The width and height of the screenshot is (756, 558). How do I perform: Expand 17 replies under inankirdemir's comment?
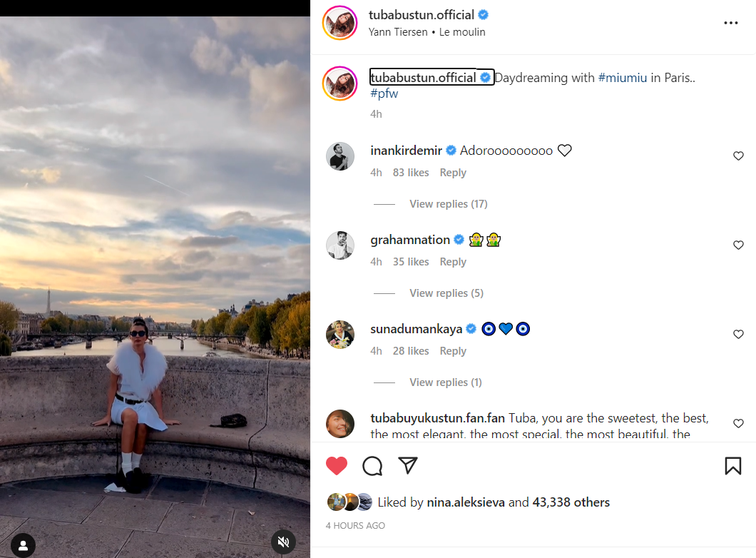click(x=448, y=204)
